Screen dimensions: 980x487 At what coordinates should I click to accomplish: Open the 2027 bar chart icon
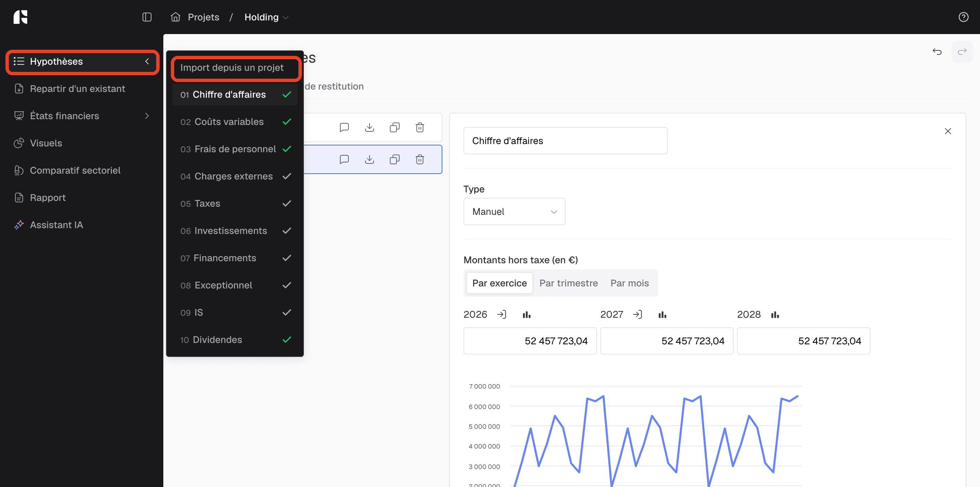tap(662, 315)
